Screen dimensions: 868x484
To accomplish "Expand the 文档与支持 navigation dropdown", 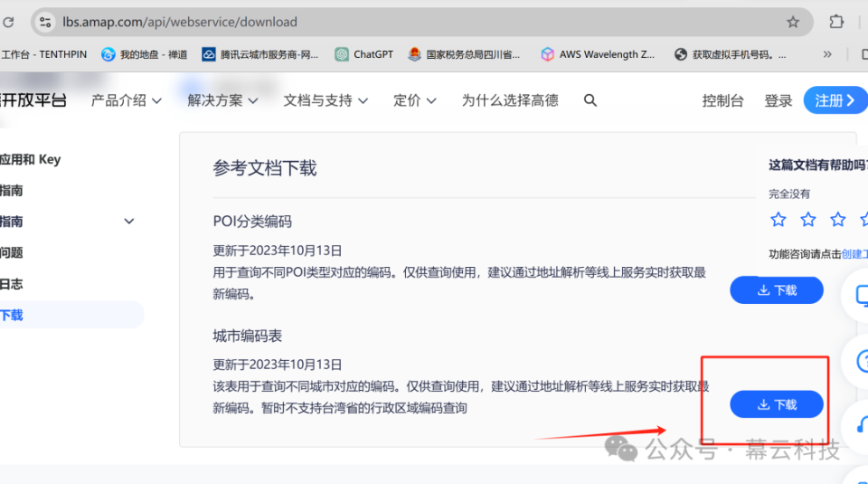I will 325,100.
